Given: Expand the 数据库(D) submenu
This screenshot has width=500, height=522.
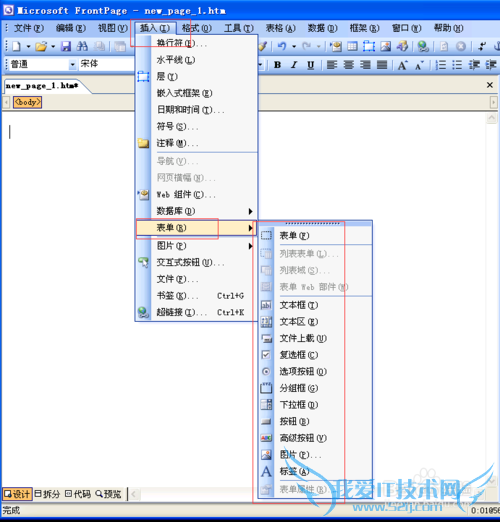Looking at the screenshot, I should [x=196, y=211].
